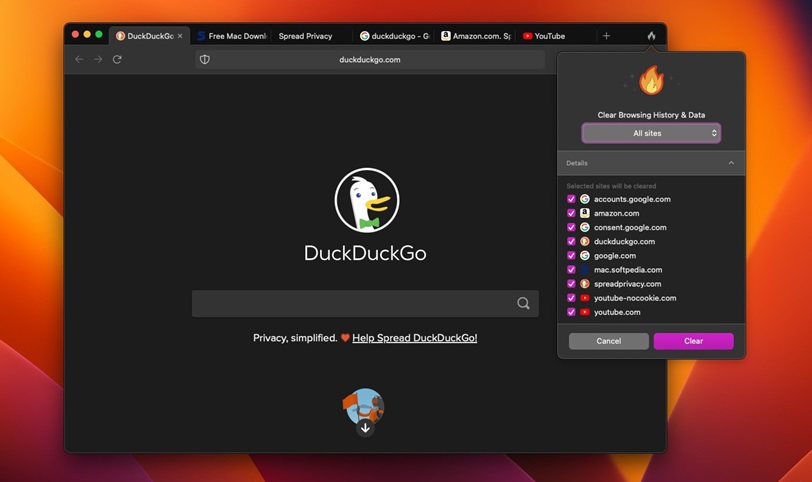Viewport: 812px width, 482px height.
Task: Click the YouTube favicon beside youtube.com in list
Action: click(585, 312)
